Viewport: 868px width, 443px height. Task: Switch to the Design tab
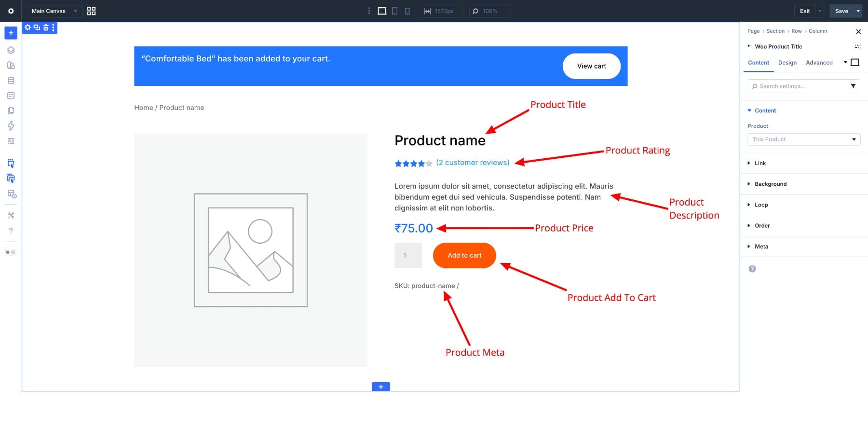tap(787, 63)
